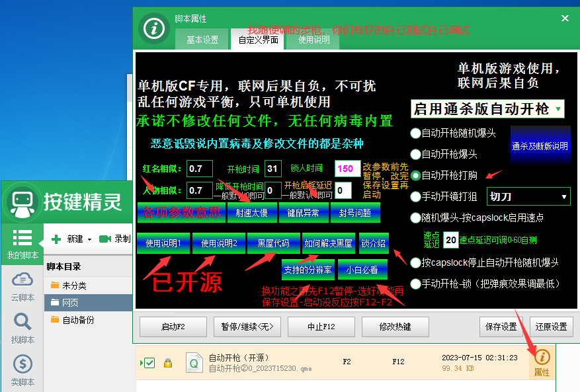Image resolution: width=580 pixels, height=392 pixels.
Task: Open My Scripts list icon in sidebar
Action: [22, 238]
